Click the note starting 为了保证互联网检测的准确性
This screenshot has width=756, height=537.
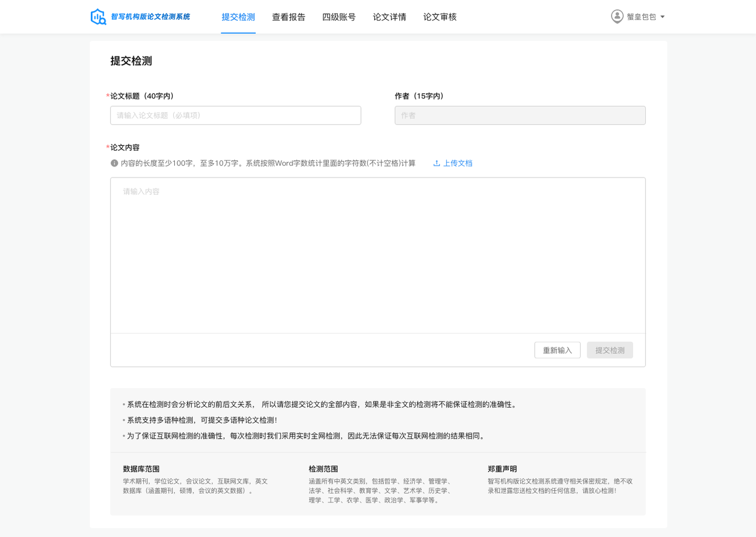click(x=307, y=436)
